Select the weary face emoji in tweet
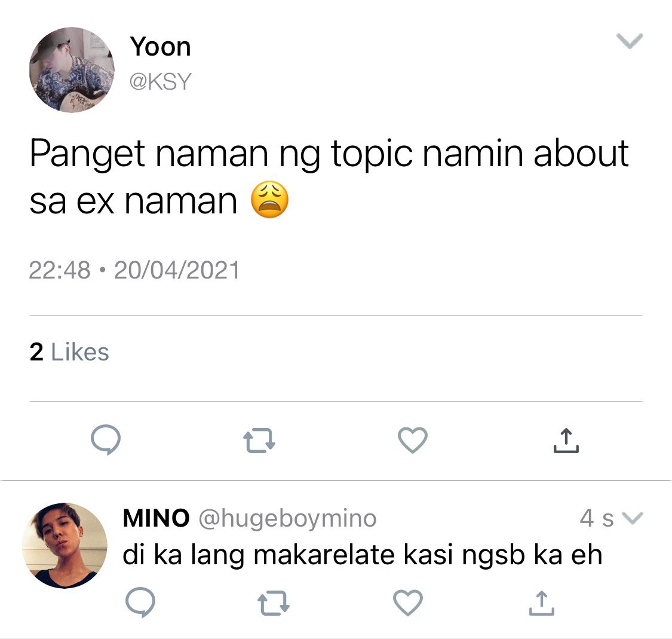This screenshot has width=672, height=639. click(x=269, y=200)
